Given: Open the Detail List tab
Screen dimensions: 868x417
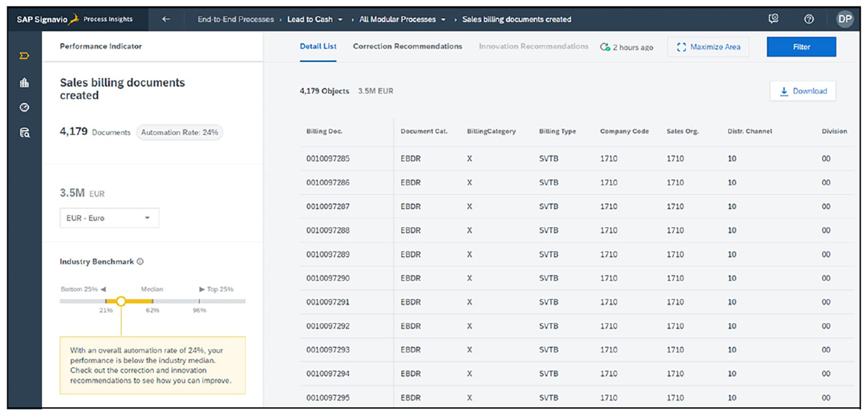Looking at the screenshot, I should point(317,46).
